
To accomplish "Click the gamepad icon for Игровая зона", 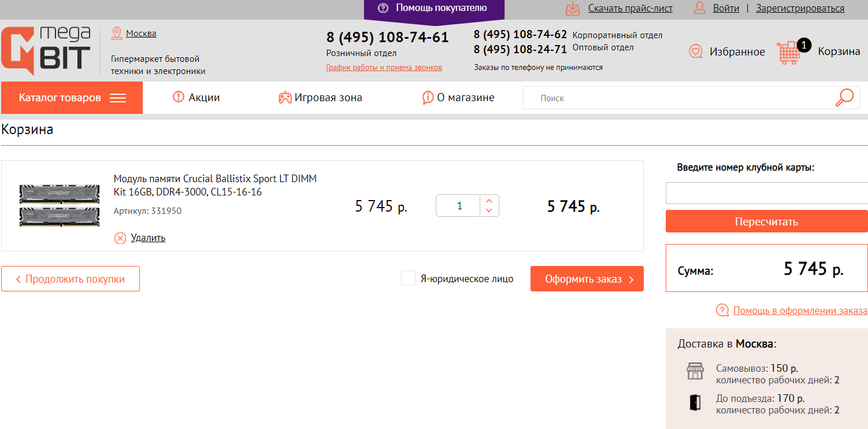I will point(285,98).
